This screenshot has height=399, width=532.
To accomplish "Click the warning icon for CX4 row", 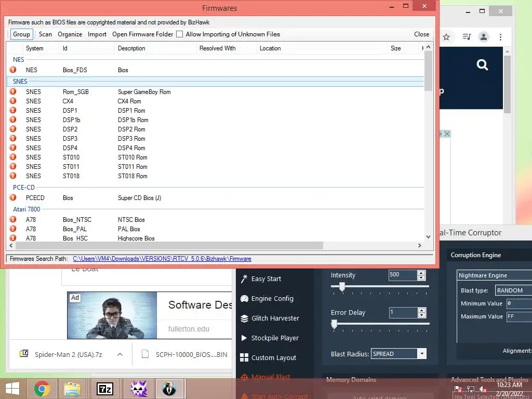I will click(x=13, y=101).
